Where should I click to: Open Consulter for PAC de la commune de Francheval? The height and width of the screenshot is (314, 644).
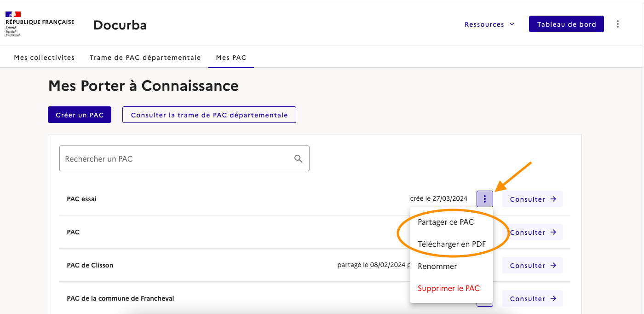[x=532, y=299]
